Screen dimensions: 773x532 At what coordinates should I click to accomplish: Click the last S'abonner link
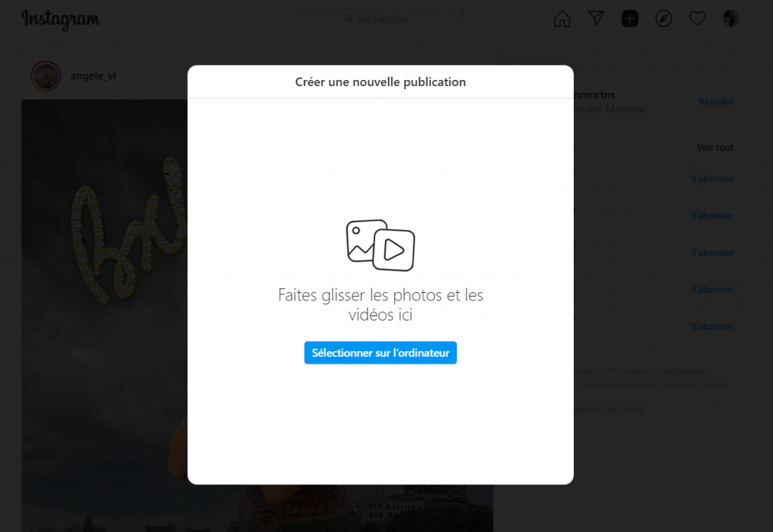[712, 327]
